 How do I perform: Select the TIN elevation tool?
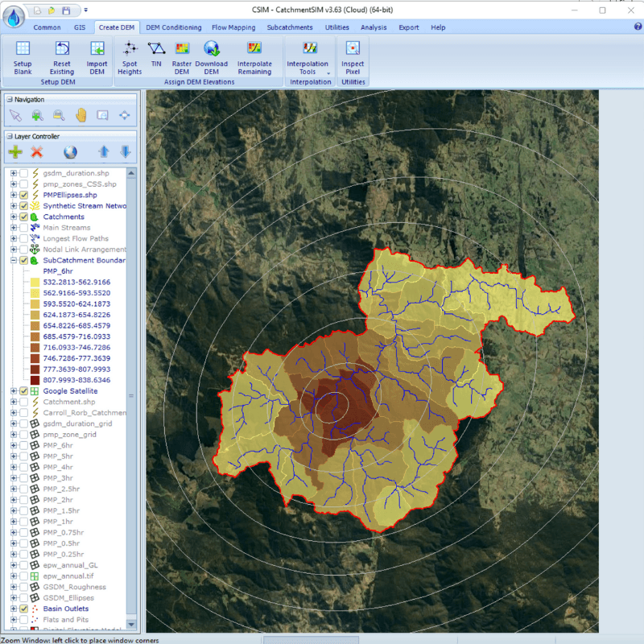155,58
